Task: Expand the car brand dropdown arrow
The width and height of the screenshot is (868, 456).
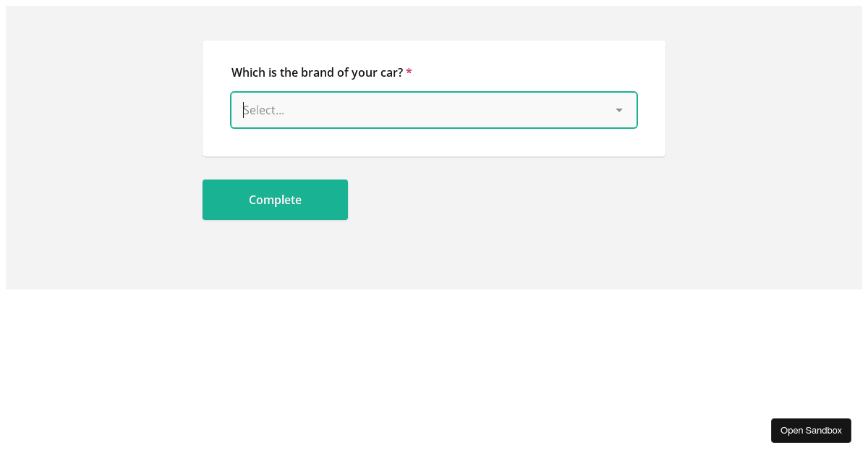Action: (619, 110)
